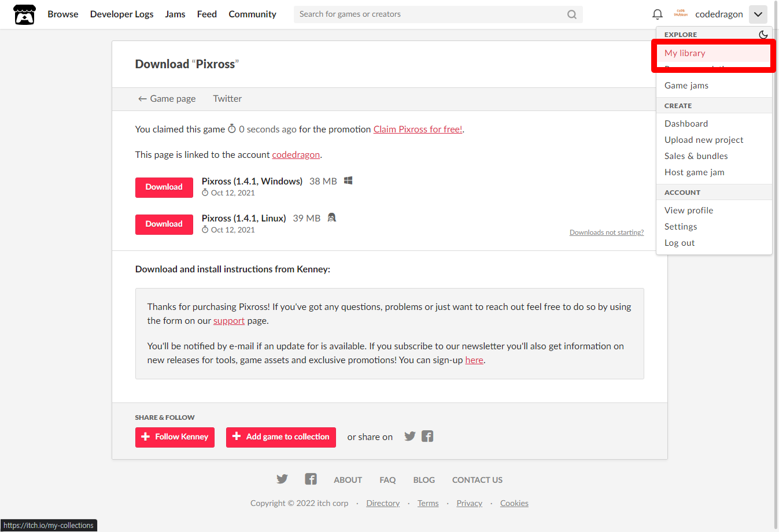Open BLOG footer link

[424, 480]
